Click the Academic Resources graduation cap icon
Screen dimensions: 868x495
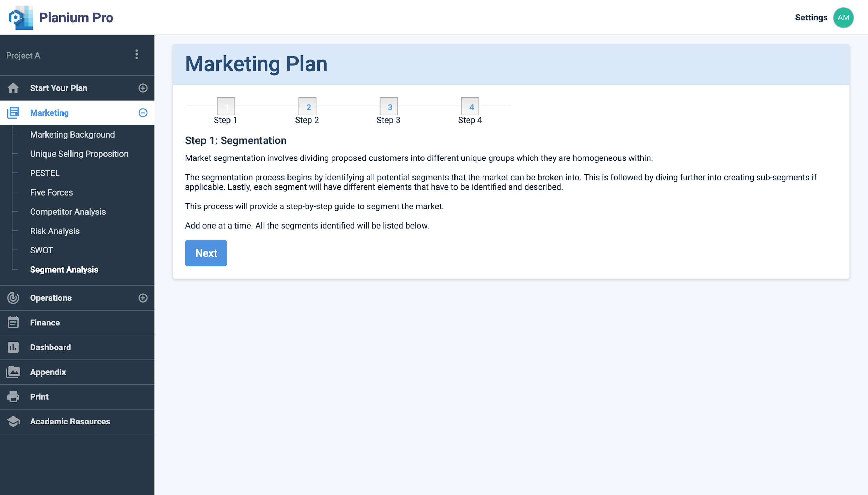(x=13, y=421)
